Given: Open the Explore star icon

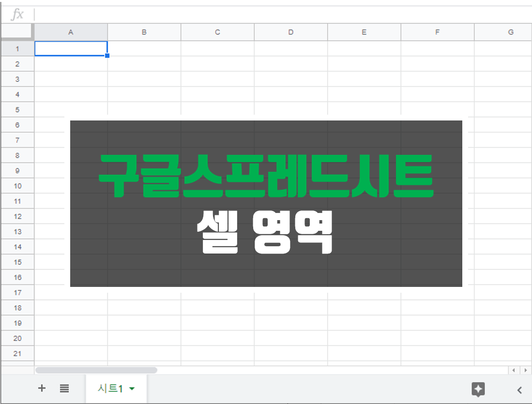Looking at the screenshot, I should (478, 389).
